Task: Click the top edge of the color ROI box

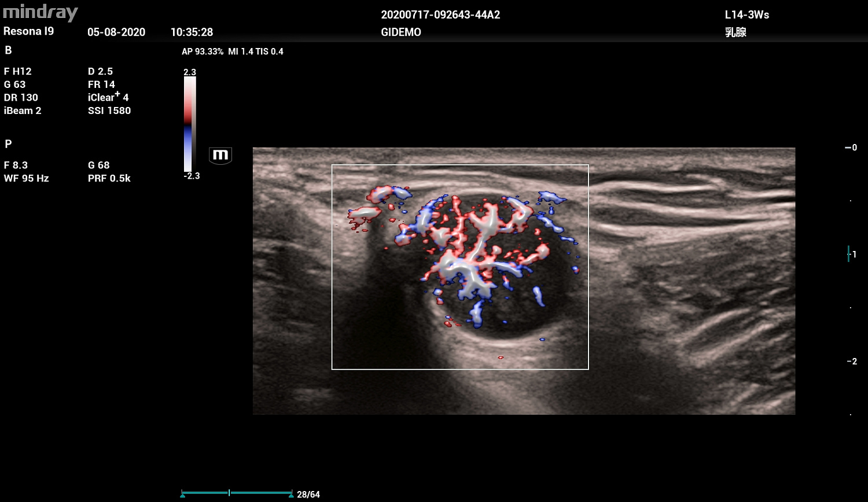Action: [x=460, y=165]
